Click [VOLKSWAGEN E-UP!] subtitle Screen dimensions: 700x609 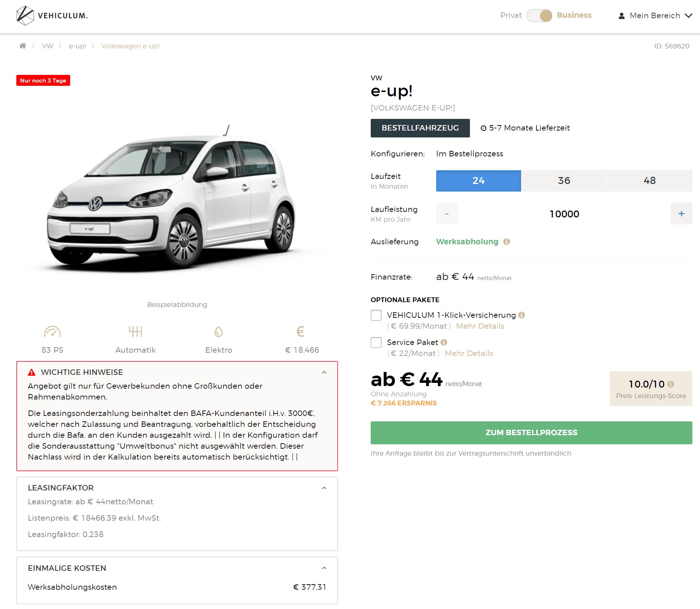pos(413,108)
